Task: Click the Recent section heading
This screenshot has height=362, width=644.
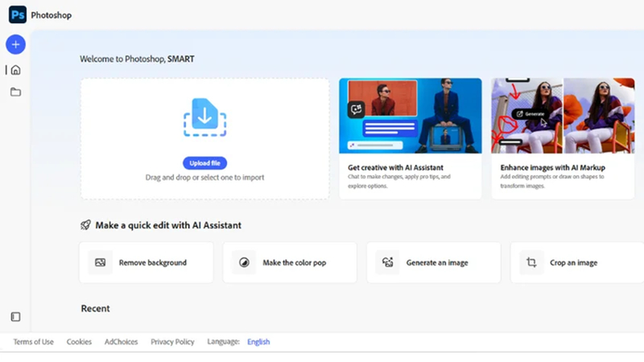Action: (95, 309)
